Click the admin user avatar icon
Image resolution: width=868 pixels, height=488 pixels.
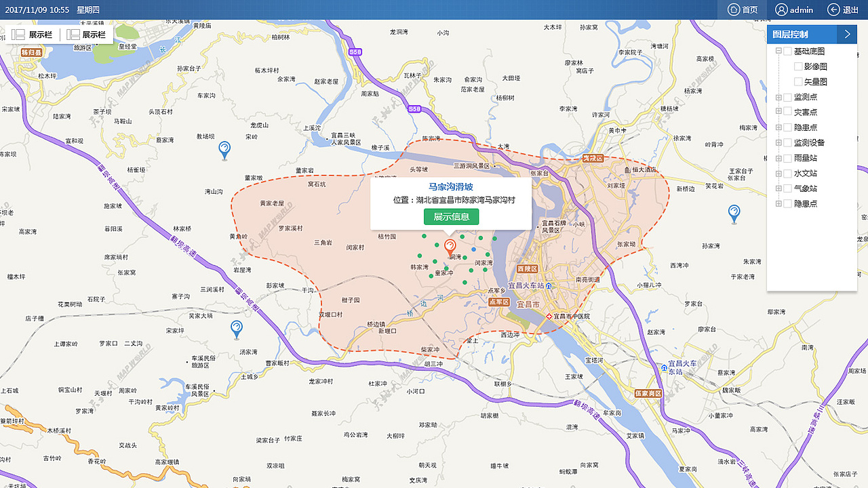point(781,9)
